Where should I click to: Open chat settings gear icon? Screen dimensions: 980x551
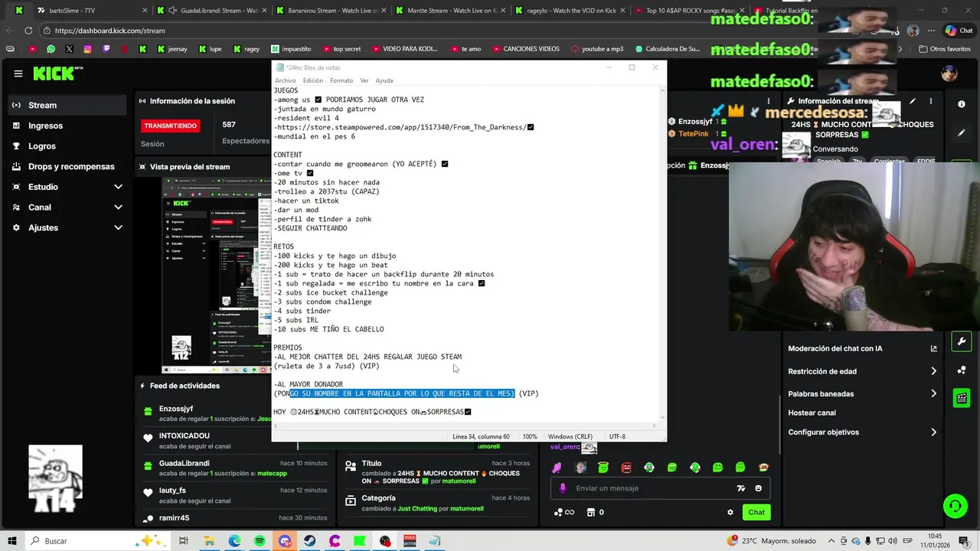[x=730, y=512]
